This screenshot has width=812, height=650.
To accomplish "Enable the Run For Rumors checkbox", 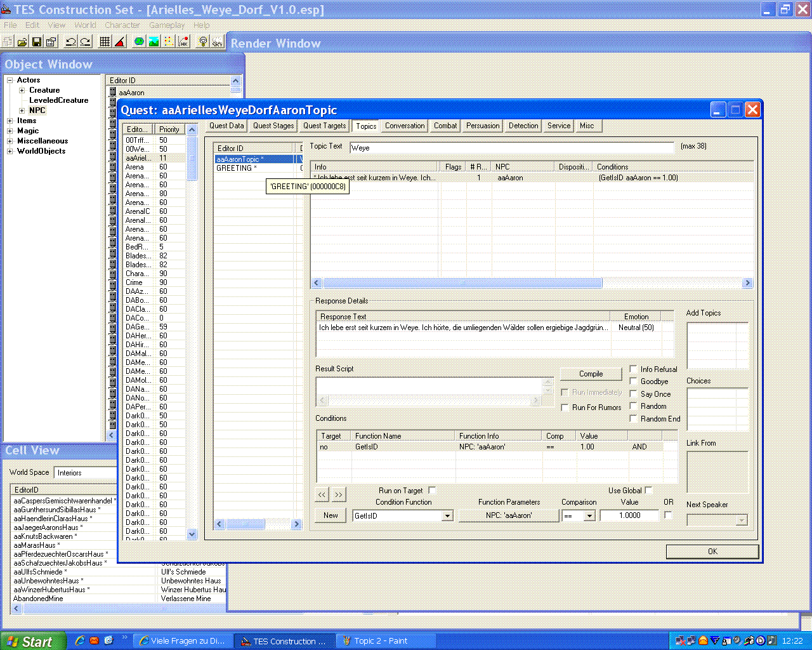I will click(565, 408).
